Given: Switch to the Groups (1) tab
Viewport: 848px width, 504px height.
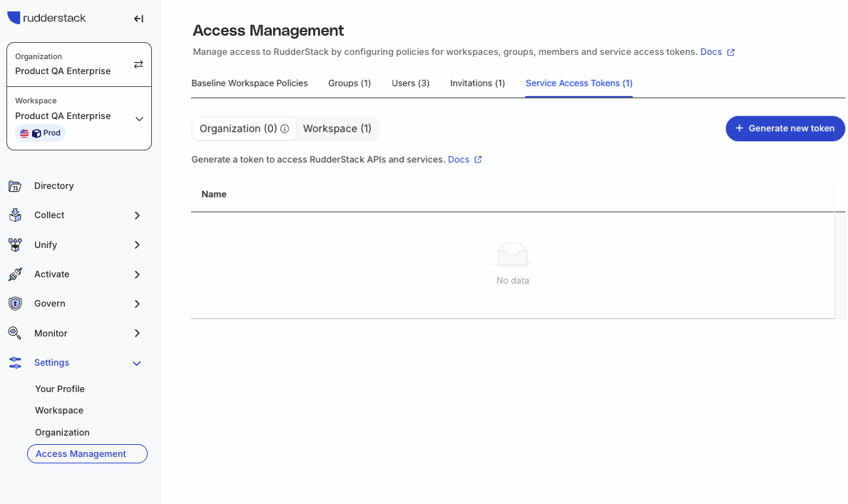Looking at the screenshot, I should point(349,83).
